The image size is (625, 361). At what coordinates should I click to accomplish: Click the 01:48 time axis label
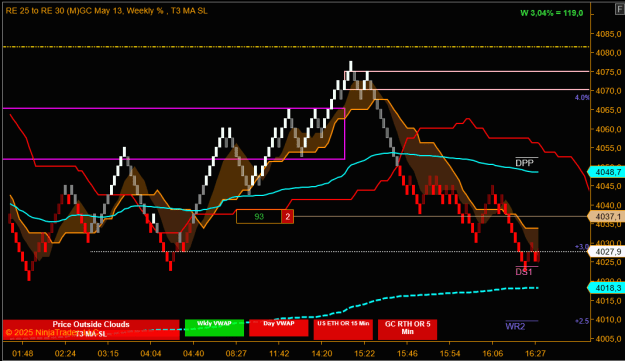(x=23, y=353)
